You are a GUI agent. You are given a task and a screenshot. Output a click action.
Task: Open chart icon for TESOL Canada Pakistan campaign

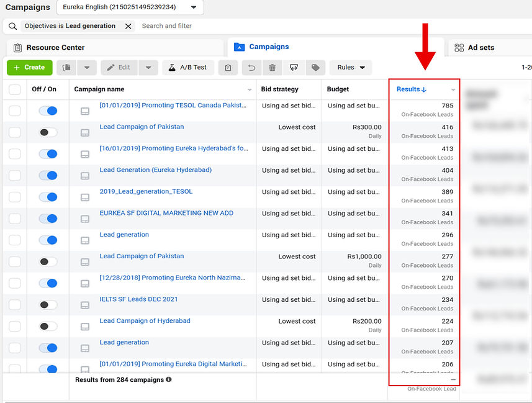[x=85, y=111]
